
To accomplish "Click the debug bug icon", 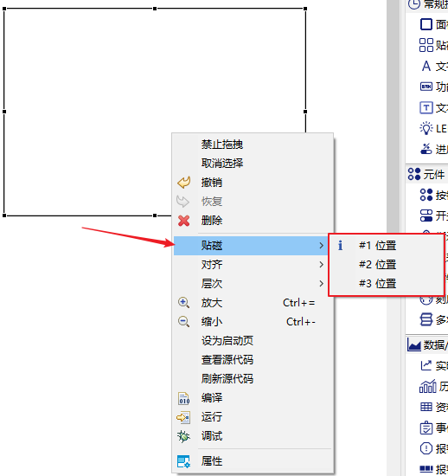I will coord(183,436).
